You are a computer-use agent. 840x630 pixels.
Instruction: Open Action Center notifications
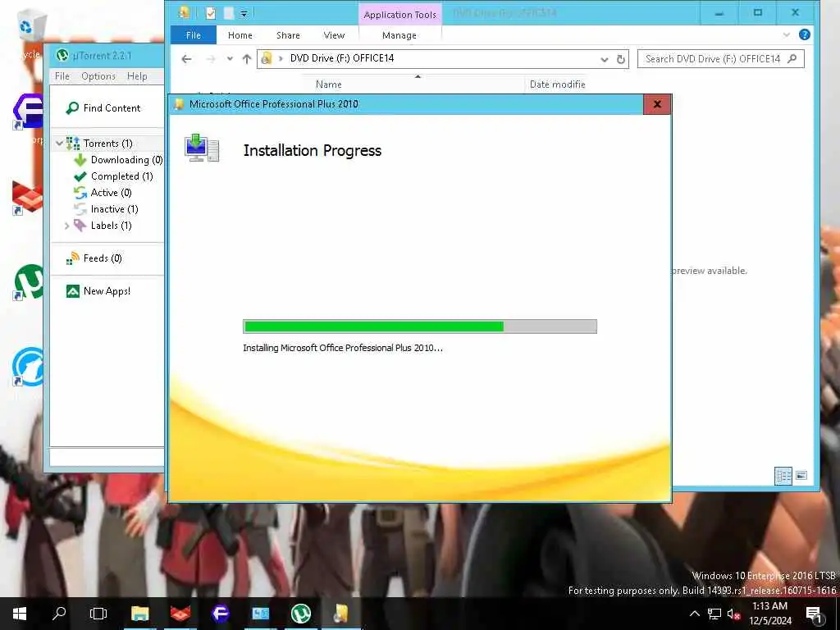tap(814, 614)
